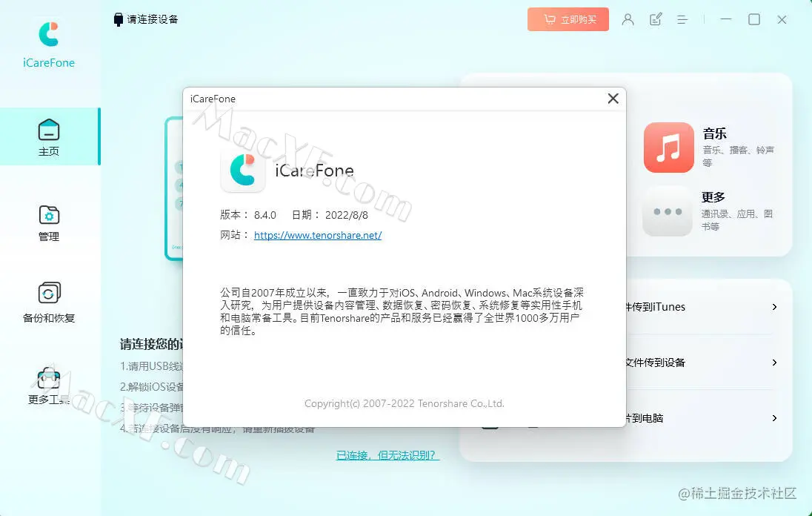Click the company description paragraph starting 公司自2007年

point(402,311)
